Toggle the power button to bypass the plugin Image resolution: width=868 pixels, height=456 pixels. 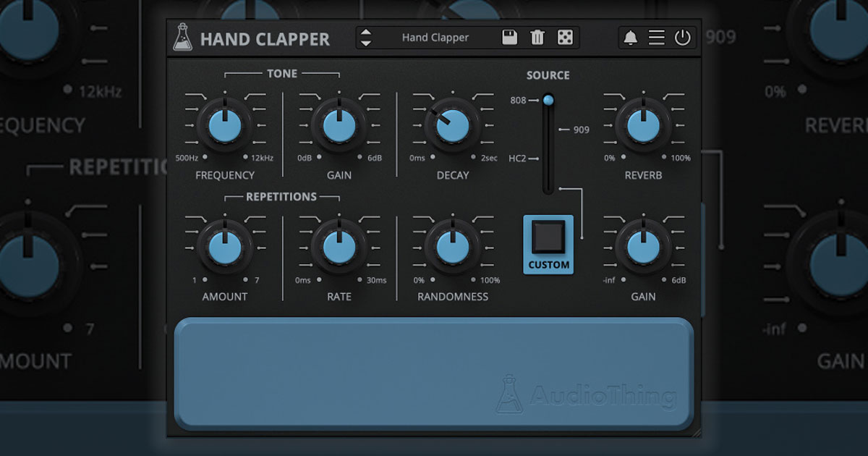[681, 38]
